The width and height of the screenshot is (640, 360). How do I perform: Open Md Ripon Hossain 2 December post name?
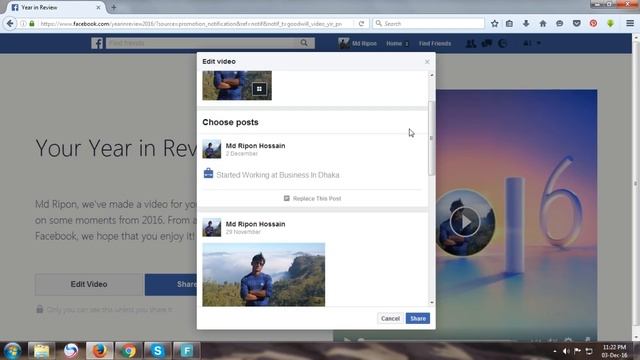(x=256, y=146)
